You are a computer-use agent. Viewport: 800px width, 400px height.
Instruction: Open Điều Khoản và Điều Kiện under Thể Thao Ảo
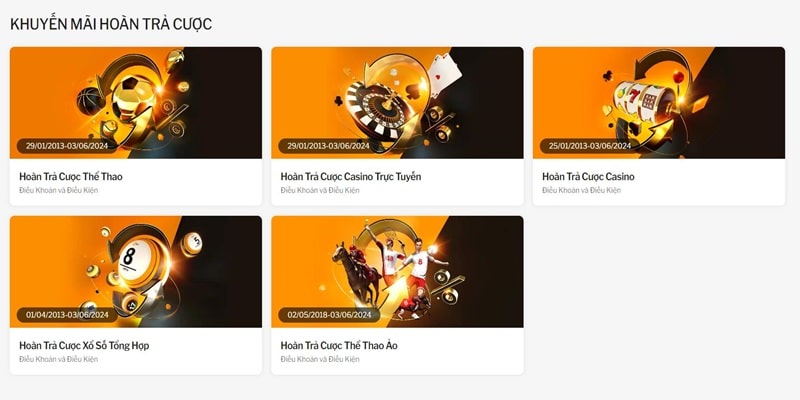click(x=320, y=359)
